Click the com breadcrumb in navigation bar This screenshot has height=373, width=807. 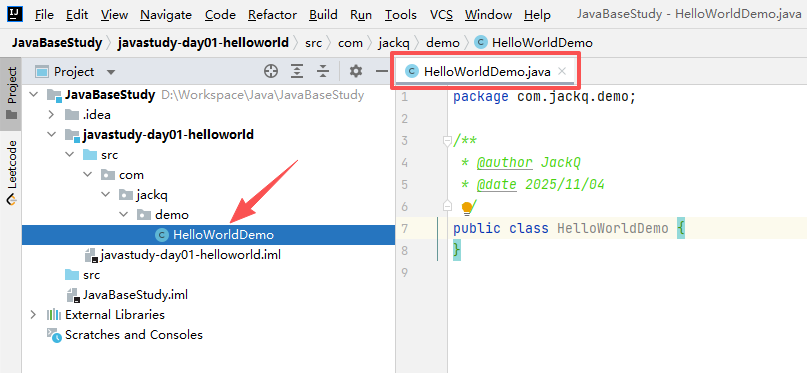click(350, 43)
